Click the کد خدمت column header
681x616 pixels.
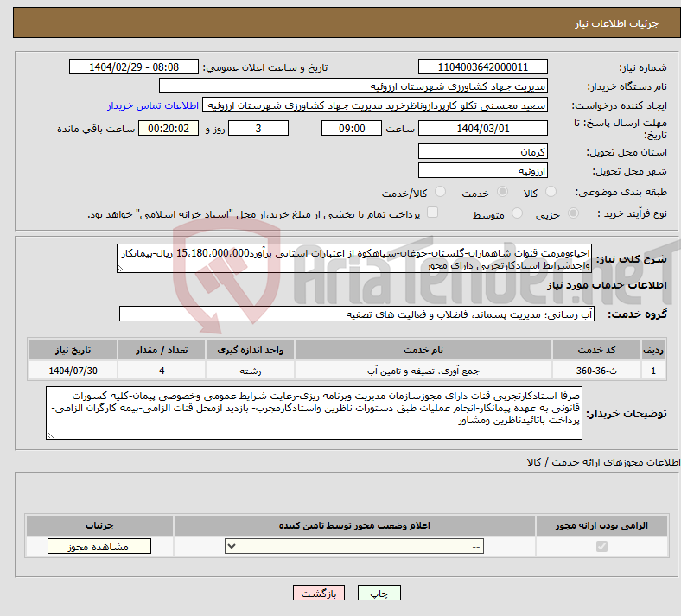(x=597, y=350)
